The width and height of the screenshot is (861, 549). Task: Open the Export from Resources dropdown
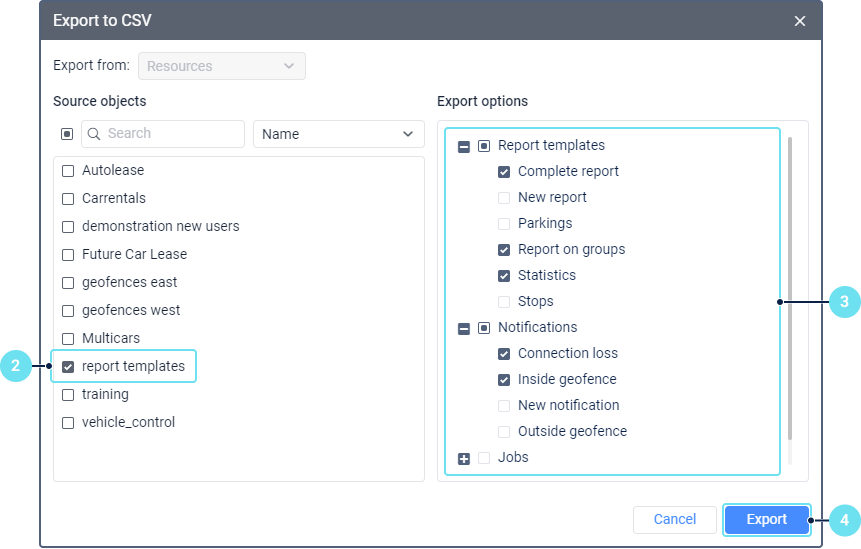[221, 66]
